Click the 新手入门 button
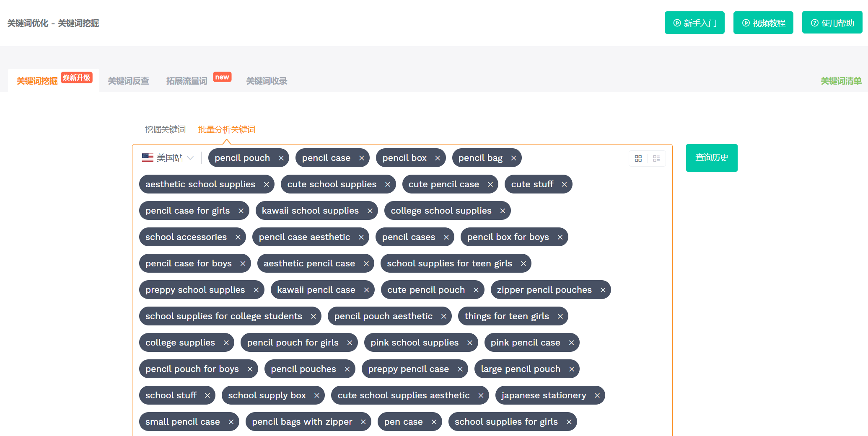This screenshot has width=868, height=436. click(x=694, y=23)
